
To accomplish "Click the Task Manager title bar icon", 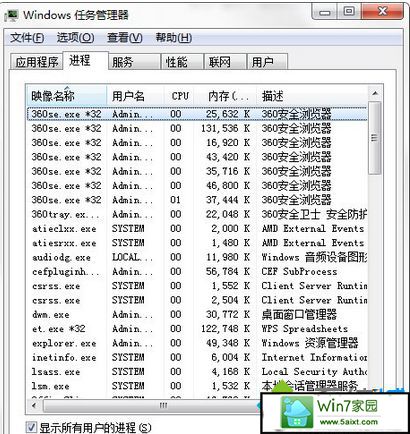I will click(x=12, y=15).
